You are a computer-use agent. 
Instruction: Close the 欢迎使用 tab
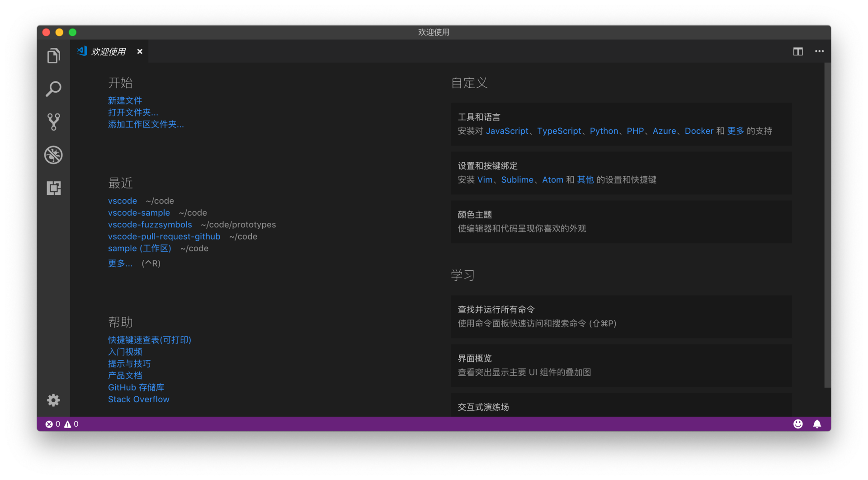click(x=140, y=52)
